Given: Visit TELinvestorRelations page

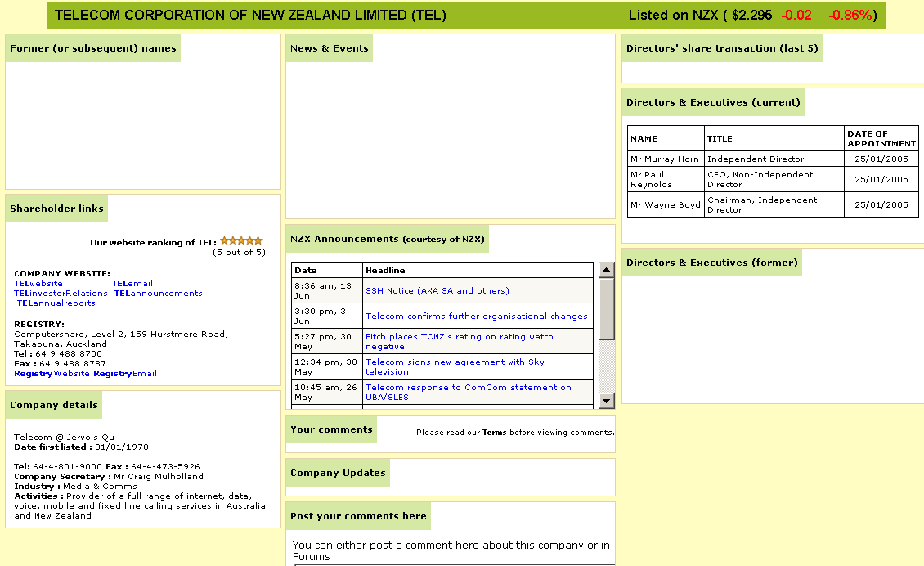Looking at the screenshot, I should tap(61, 294).
